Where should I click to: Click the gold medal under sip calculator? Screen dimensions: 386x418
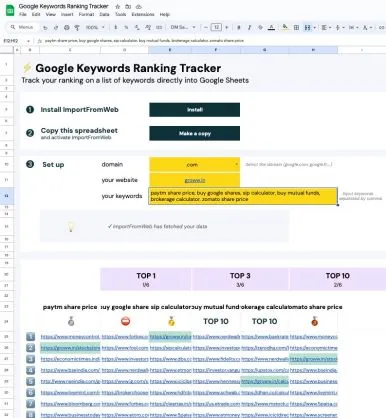171,321
